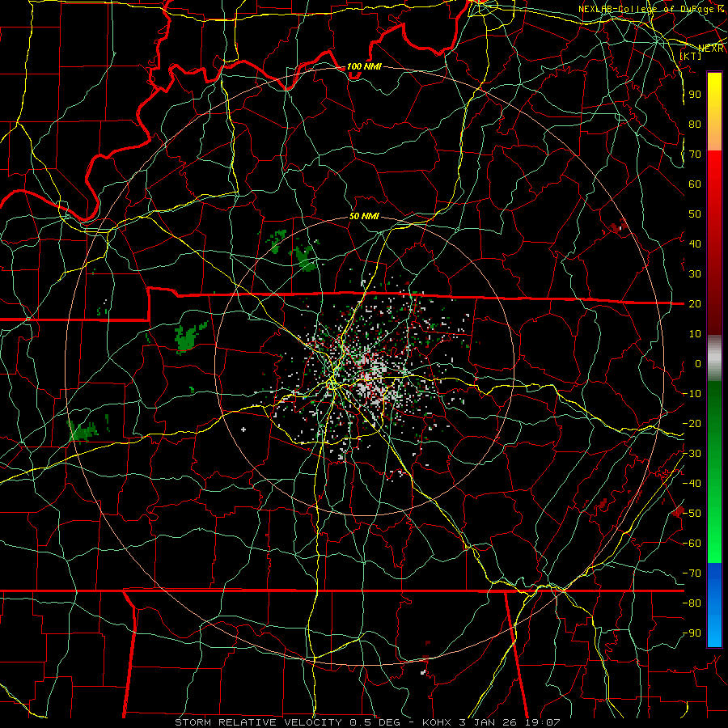Click the KOHX 3 JAN 26 19:07 timestamp
This screenshot has width=728, height=728.
(491, 722)
